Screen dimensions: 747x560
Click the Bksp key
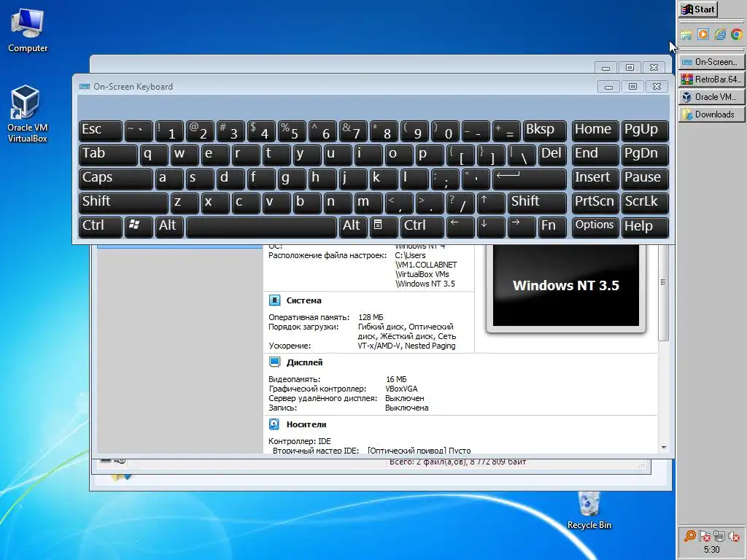[544, 131]
